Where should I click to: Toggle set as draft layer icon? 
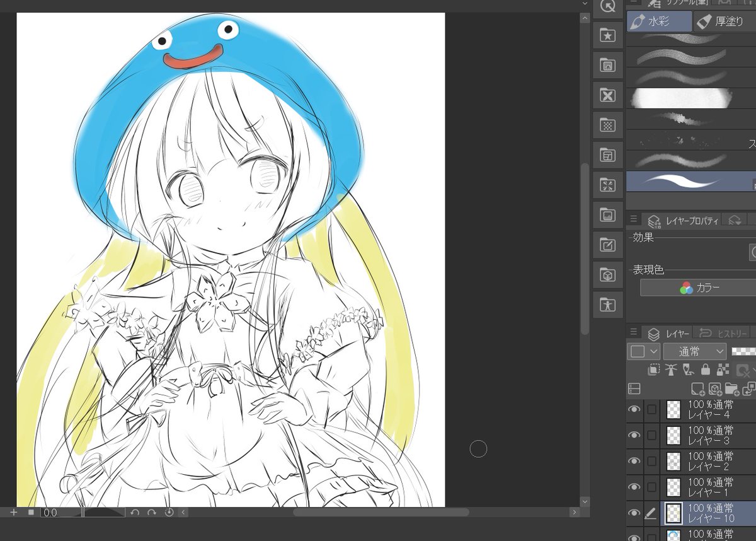689,369
